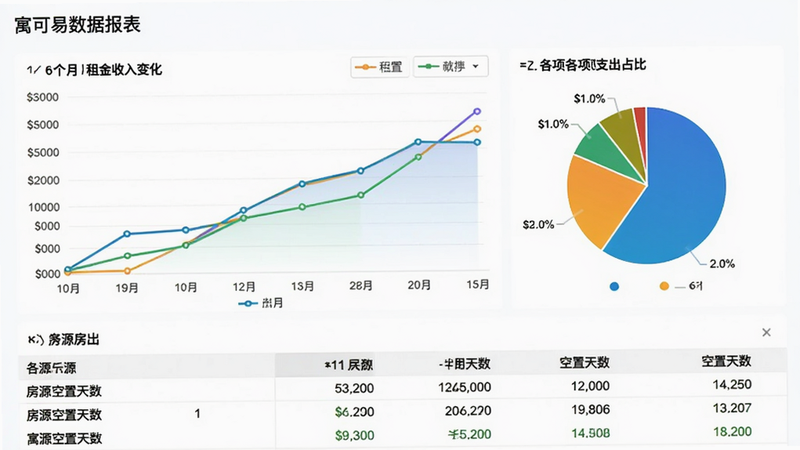Click the blue data point above 28月
Viewport: 800px width, 450px height.
click(361, 171)
